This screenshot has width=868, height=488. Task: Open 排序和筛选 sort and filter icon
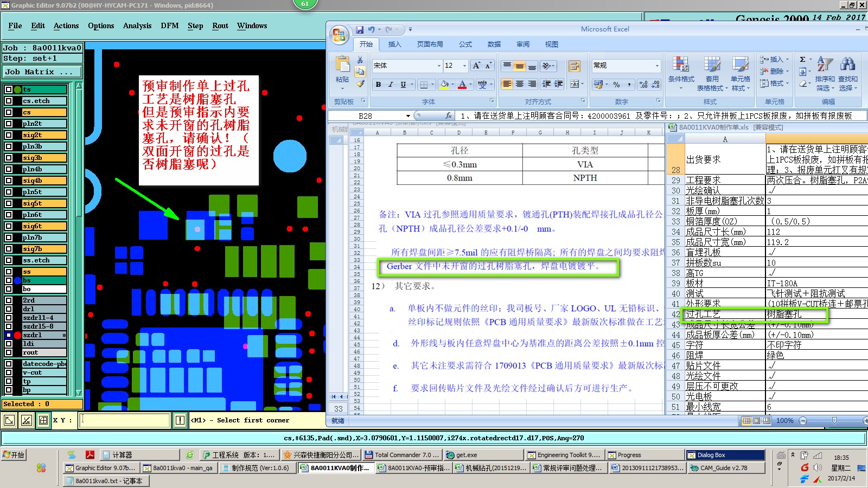tap(825, 64)
